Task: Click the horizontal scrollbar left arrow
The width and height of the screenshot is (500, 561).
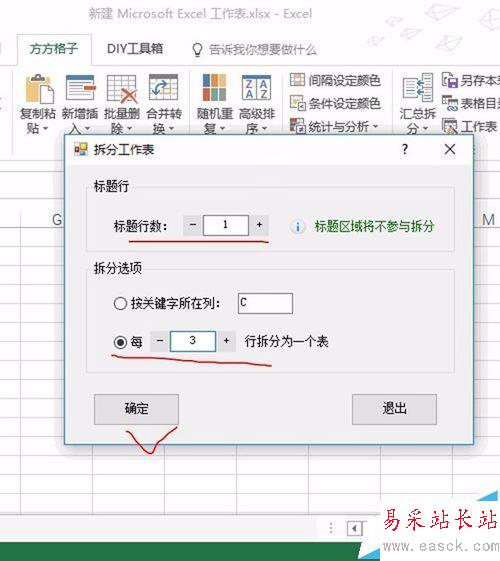Action: [355, 528]
